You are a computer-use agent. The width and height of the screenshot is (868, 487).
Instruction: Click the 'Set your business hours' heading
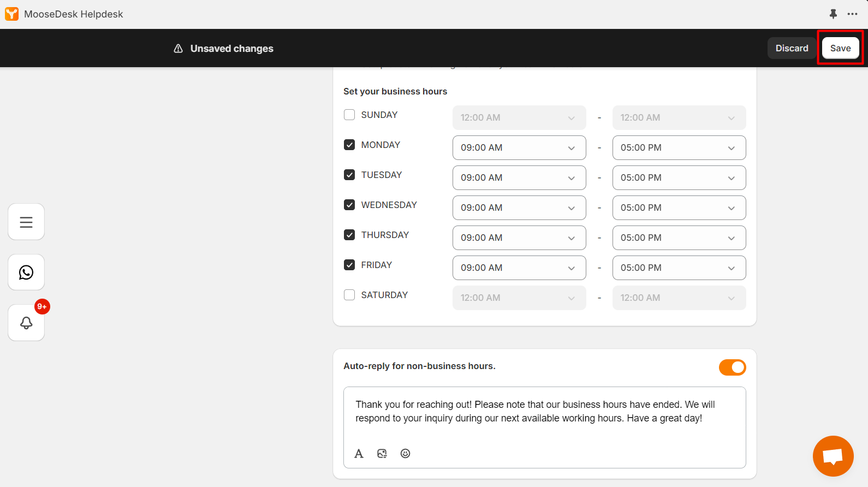pyautogui.click(x=395, y=91)
